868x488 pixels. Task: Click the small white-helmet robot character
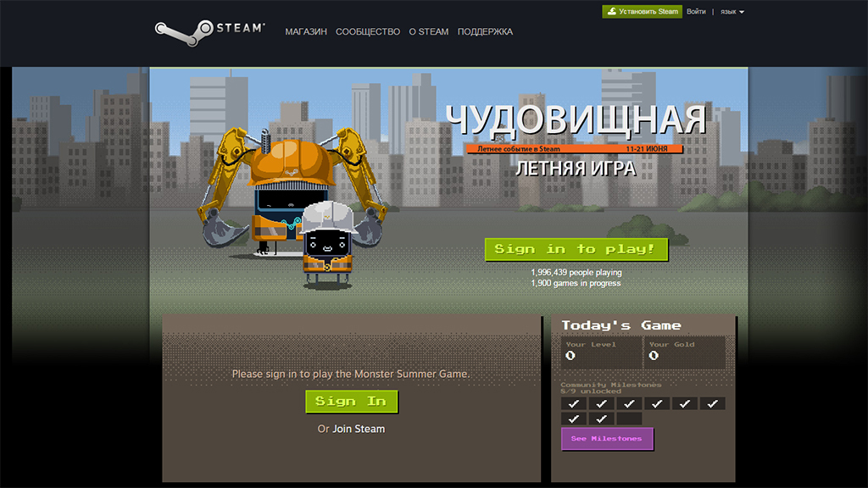tap(327, 245)
